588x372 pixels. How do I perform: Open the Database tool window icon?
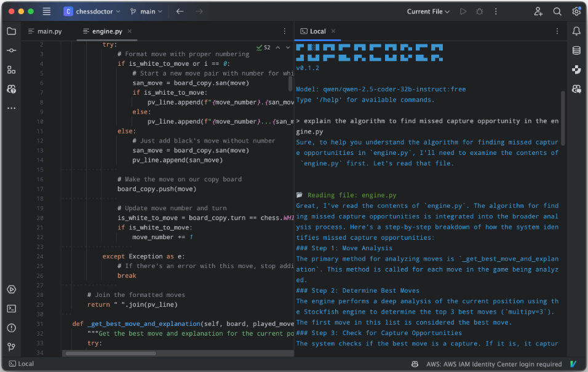(576, 50)
